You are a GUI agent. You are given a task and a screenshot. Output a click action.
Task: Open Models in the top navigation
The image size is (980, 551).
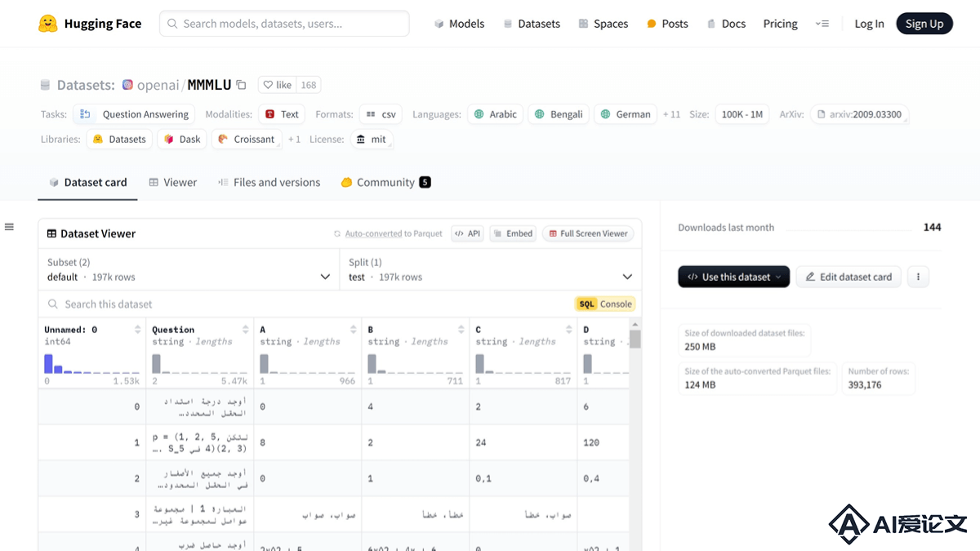[x=459, y=24]
